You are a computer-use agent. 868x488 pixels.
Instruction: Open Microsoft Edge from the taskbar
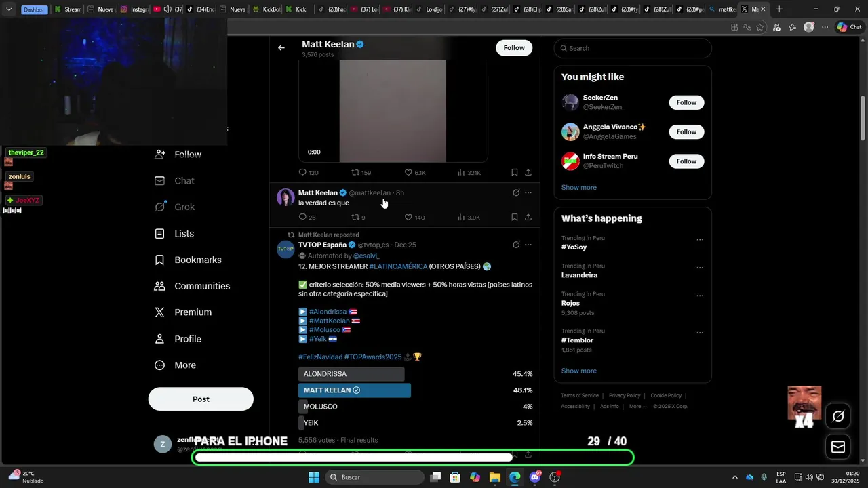click(515, 477)
